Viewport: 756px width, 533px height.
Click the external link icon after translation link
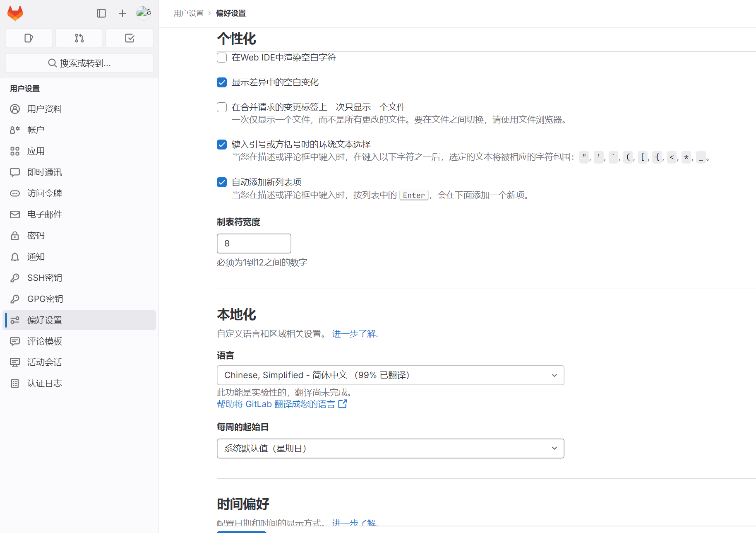tap(343, 404)
